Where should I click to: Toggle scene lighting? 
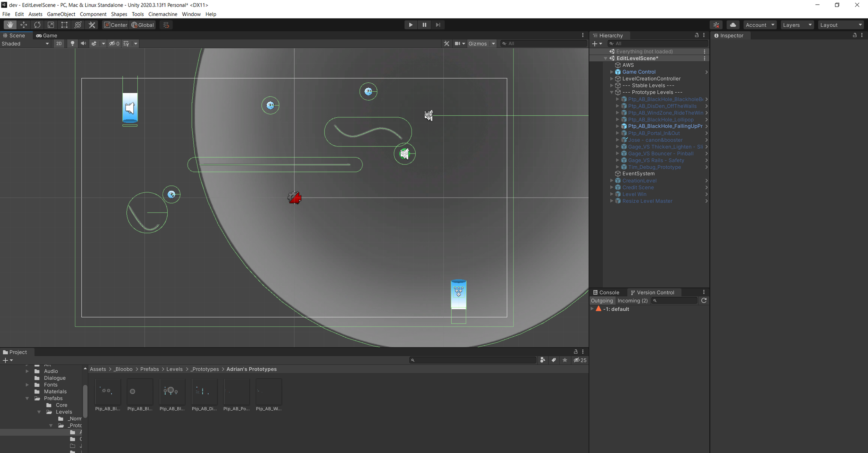(x=72, y=43)
